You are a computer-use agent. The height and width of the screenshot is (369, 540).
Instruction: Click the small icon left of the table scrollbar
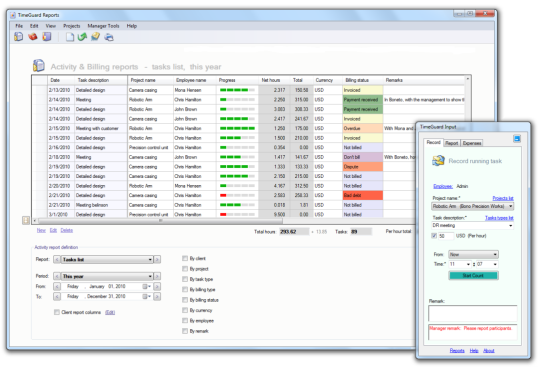tap(26, 220)
